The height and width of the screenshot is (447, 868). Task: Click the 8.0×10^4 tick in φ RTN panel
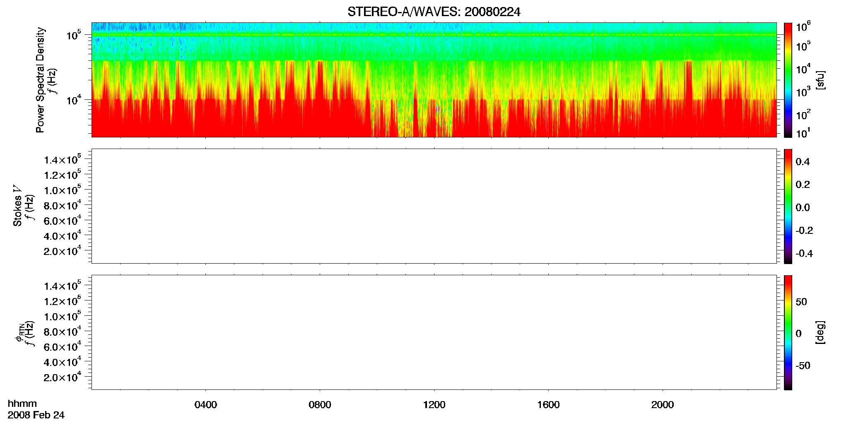tap(63, 331)
